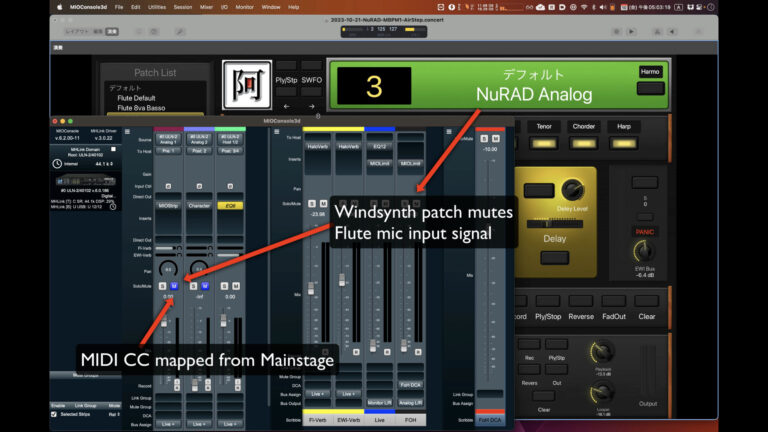Open the Pre: 1 To Host dropdown
768x432 pixels.
point(168,151)
